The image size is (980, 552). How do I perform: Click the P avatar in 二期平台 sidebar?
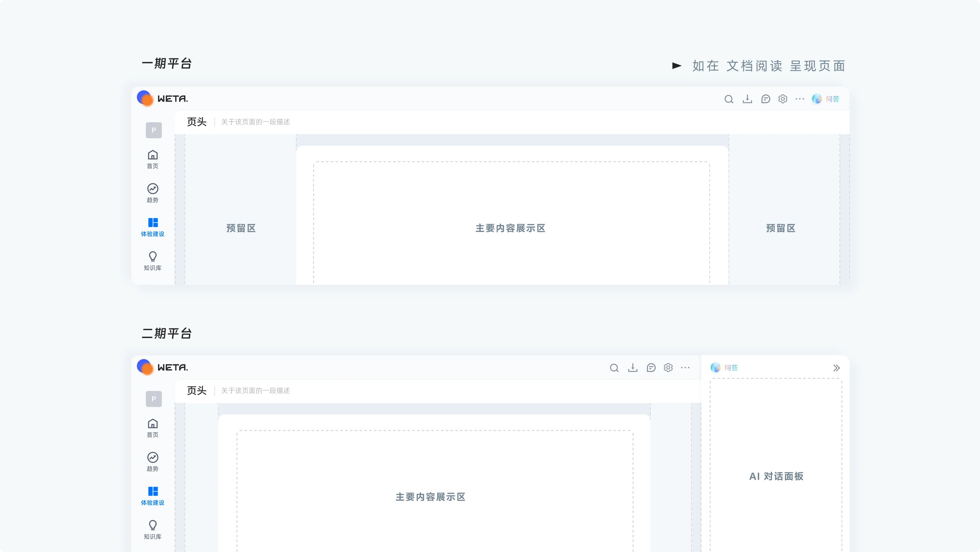[x=154, y=399]
